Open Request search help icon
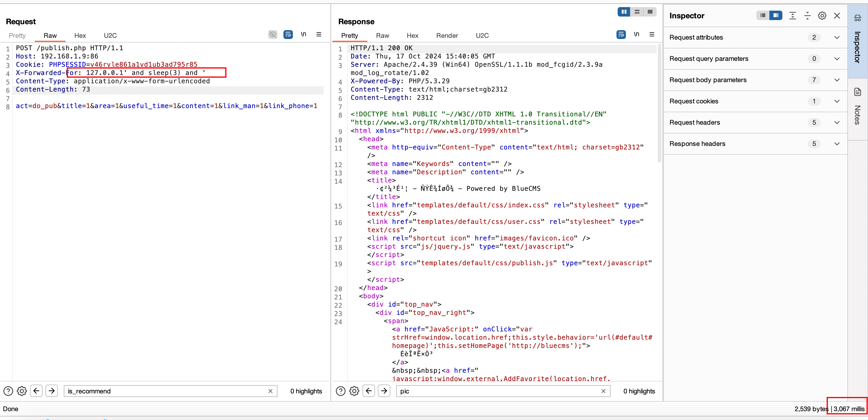The height and width of the screenshot is (420, 868). pyautogui.click(x=8, y=391)
